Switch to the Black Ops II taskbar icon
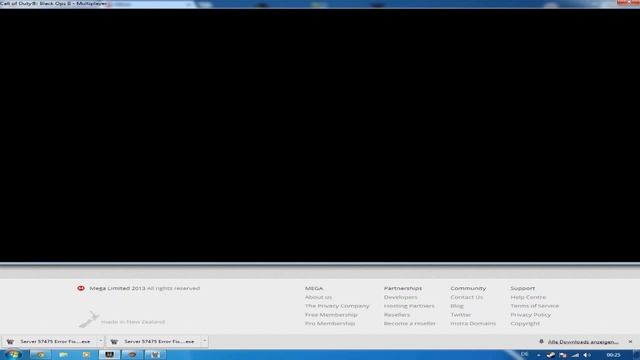Image resolution: width=640 pixels, height=360 pixels. tap(109, 355)
